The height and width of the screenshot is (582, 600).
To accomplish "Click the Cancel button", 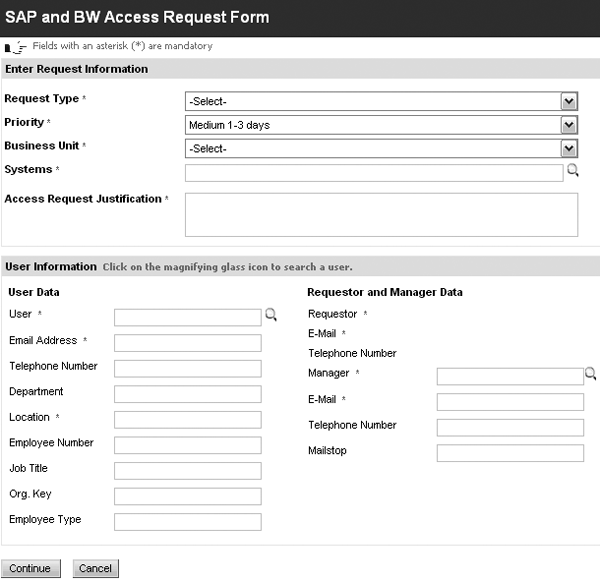I will [95, 568].
